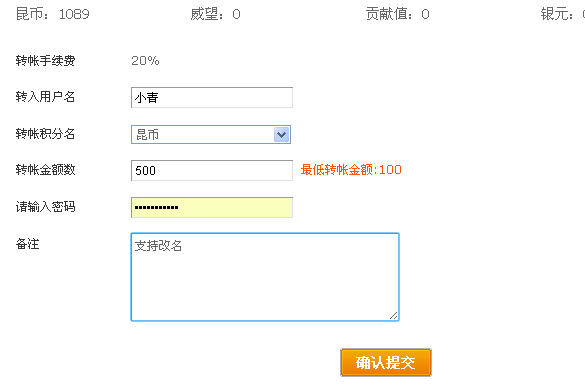Click the textarea resize grip corner

[x=394, y=315]
